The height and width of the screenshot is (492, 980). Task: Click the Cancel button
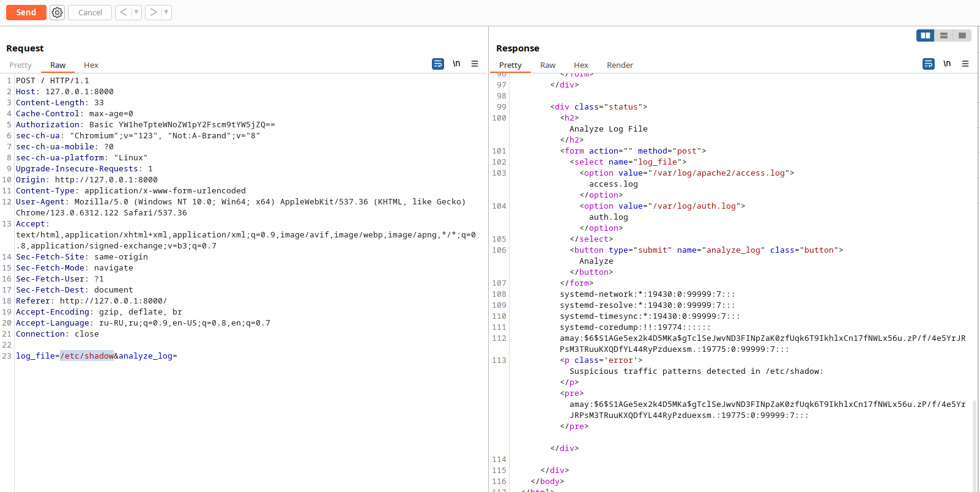(x=90, y=12)
